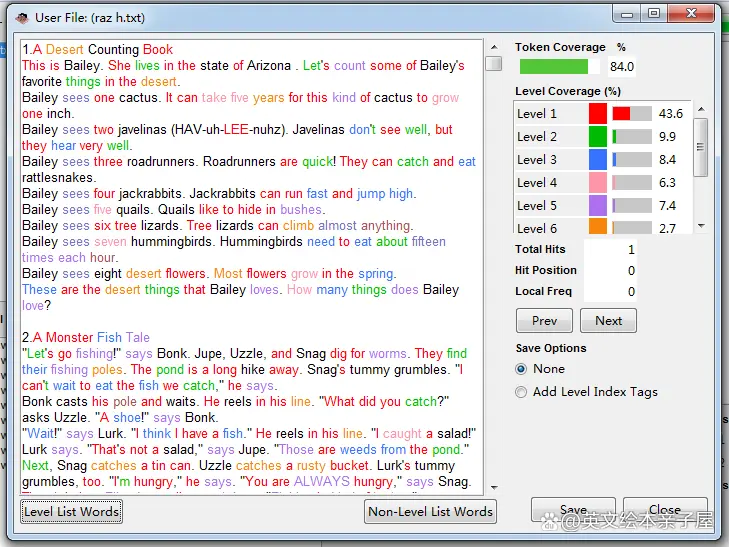
Task: Click the level list scroll down arrow
Action: pos(701,225)
